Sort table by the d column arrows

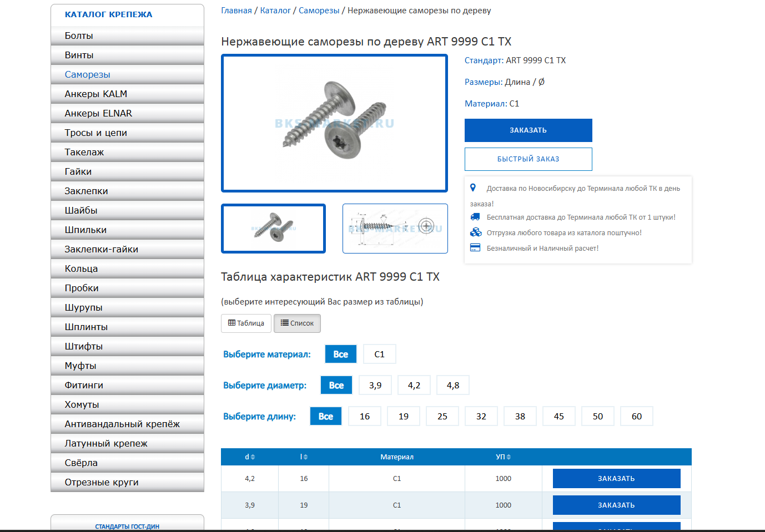click(253, 457)
